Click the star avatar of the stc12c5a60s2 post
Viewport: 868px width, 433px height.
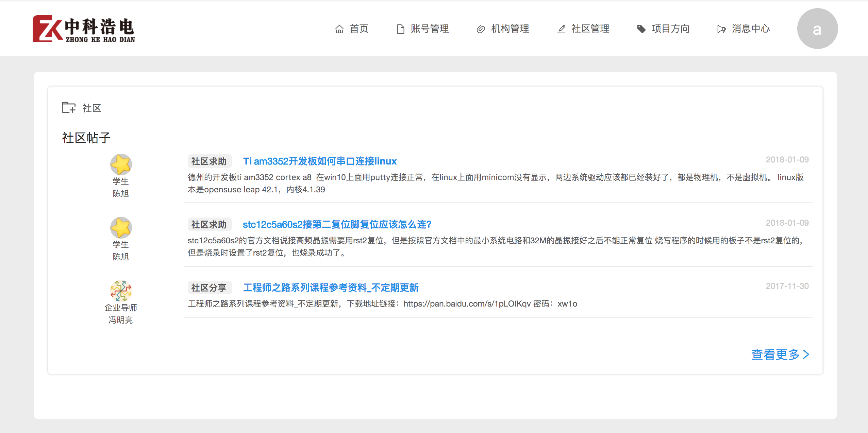(121, 227)
